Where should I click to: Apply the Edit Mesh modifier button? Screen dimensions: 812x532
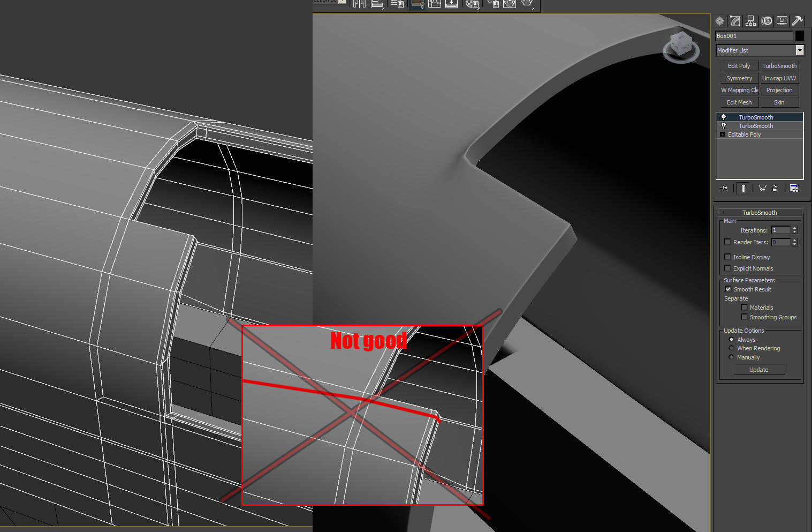point(739,102)
